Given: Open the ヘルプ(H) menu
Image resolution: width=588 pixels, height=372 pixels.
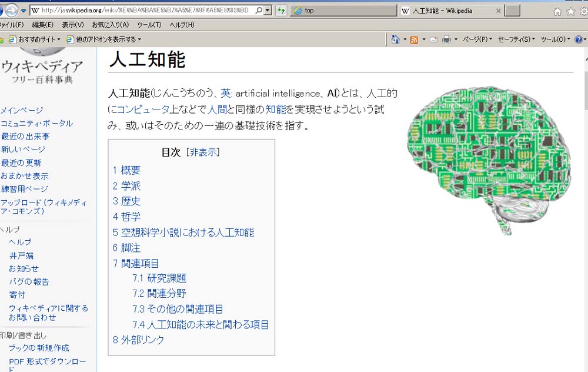Looking at the screenshot, I should coord(182,25).
